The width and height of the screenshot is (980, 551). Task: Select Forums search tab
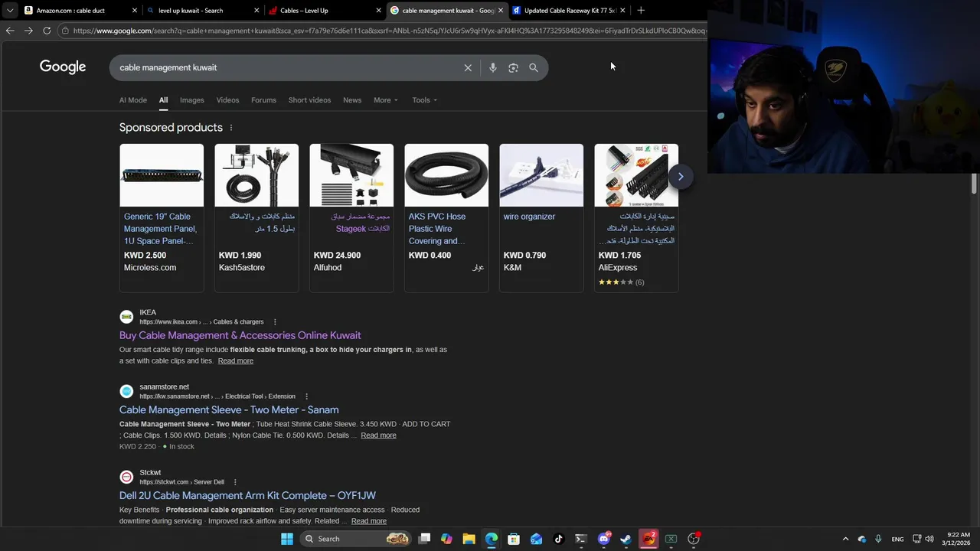pyautogui.click(x=263, y=100)
